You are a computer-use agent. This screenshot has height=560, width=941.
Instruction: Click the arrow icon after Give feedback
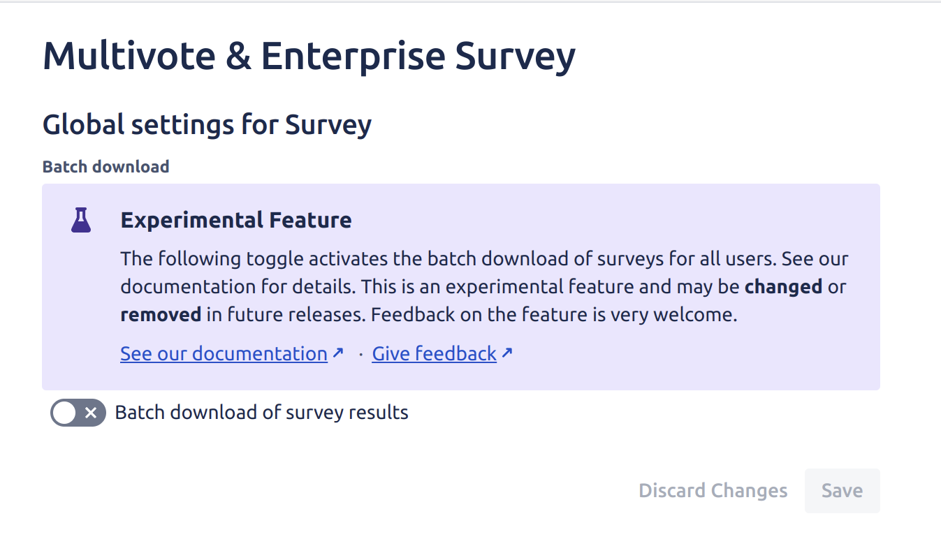click(x=507, y=353)
